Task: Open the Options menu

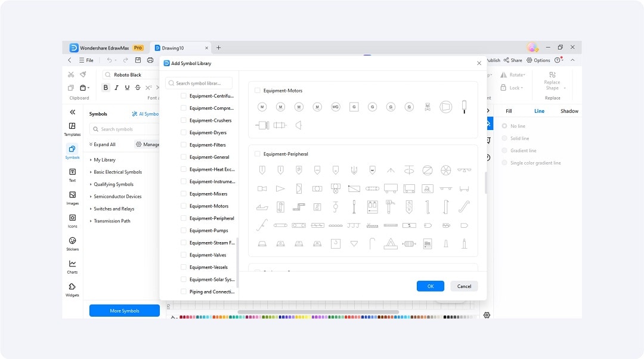Action: tap(538, 60)
